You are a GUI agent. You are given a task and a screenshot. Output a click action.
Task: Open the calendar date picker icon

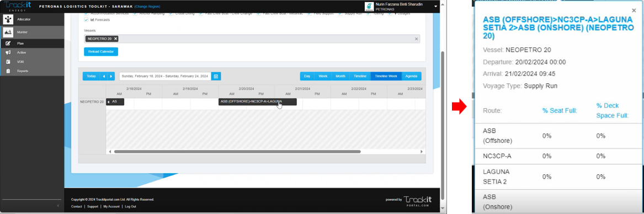(x=216, y=76)
